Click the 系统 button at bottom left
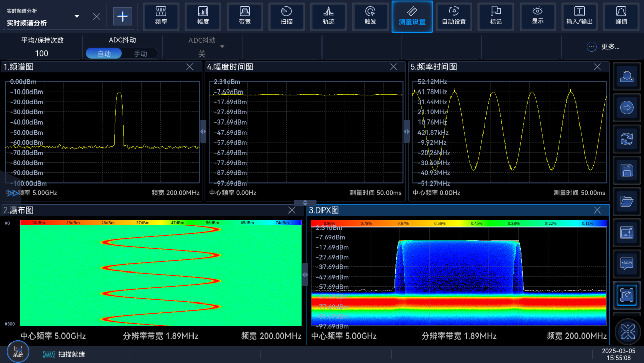 (x=18, y=352)
